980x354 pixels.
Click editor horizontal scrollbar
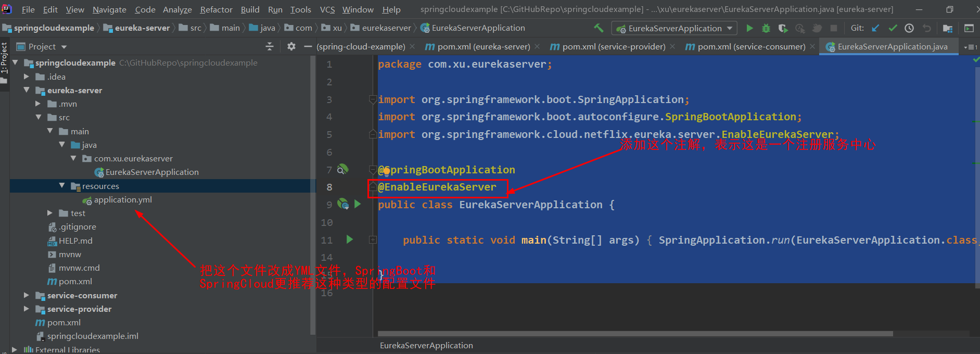pos(635,334)
